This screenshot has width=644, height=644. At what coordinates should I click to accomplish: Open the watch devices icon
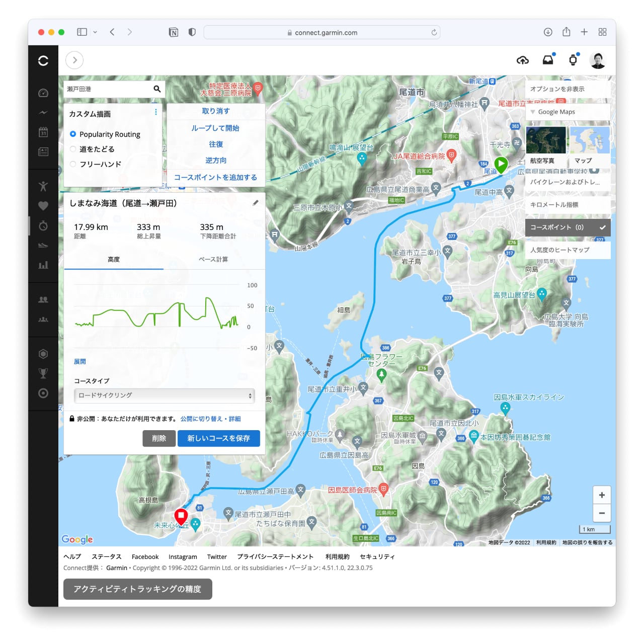coord(573,60)
